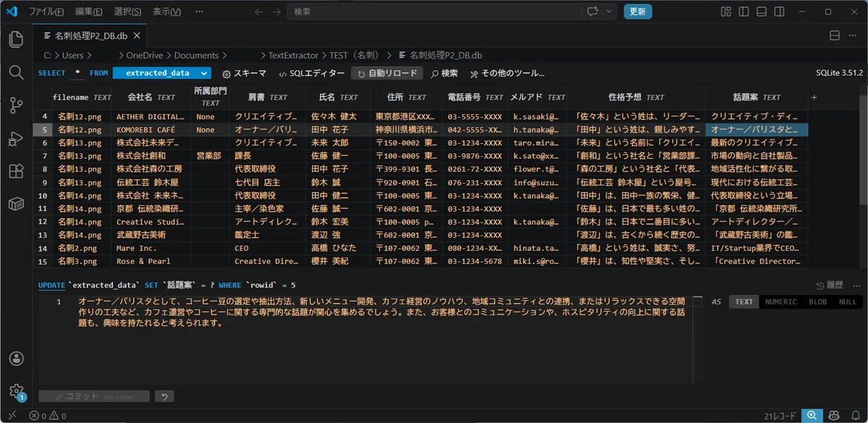
Task: Add a new column with plus icon
Action: click(x=814, y=97)
